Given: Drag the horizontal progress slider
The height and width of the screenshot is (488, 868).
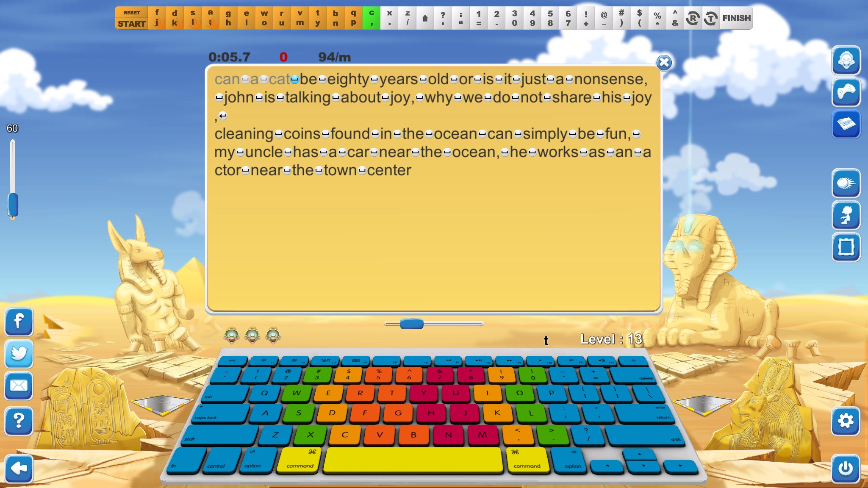Looking at the screenshot, I should point(411,324).
